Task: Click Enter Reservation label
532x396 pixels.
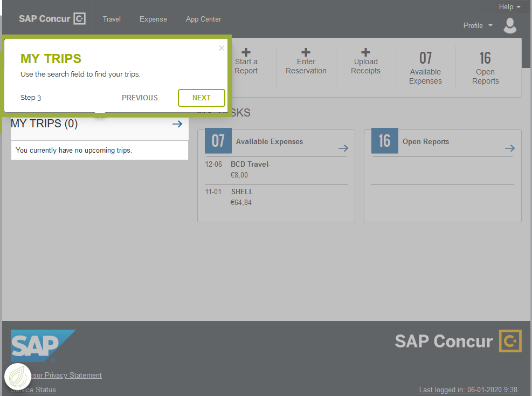Action: click(306, 66)
